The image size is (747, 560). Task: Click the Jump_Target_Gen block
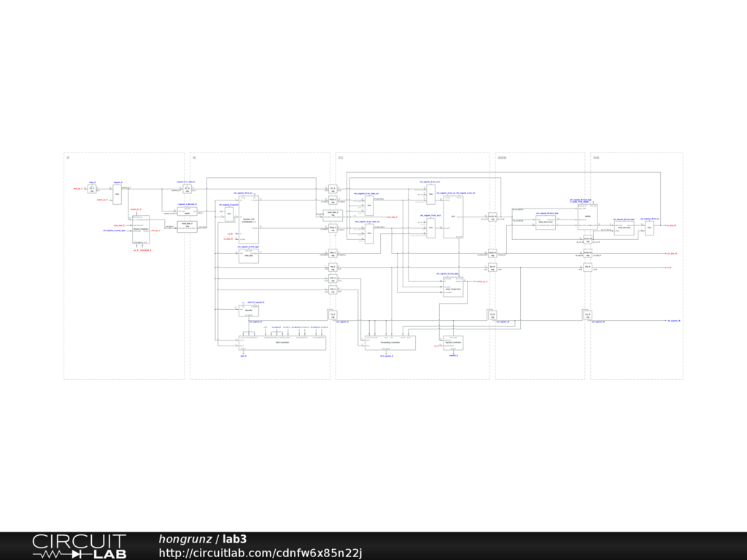coord(453,287)
